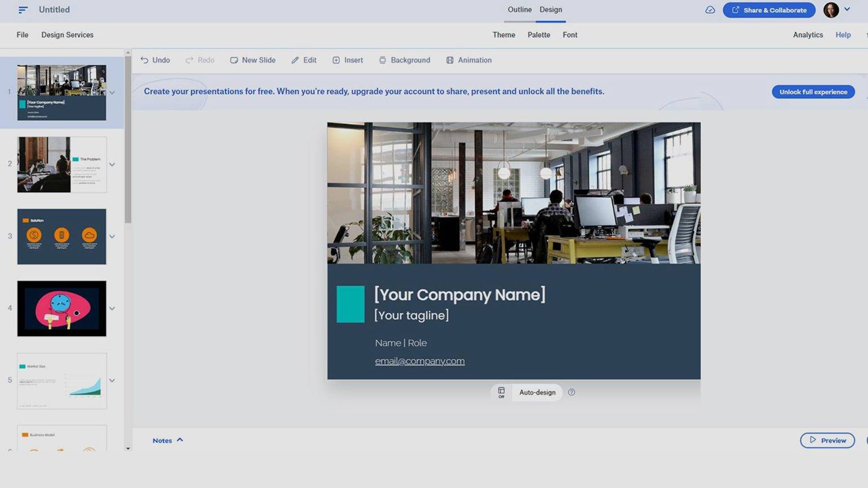The image size is (868, 488).
Task: Expand options chevron for slide 1
Action: [112, 92]
